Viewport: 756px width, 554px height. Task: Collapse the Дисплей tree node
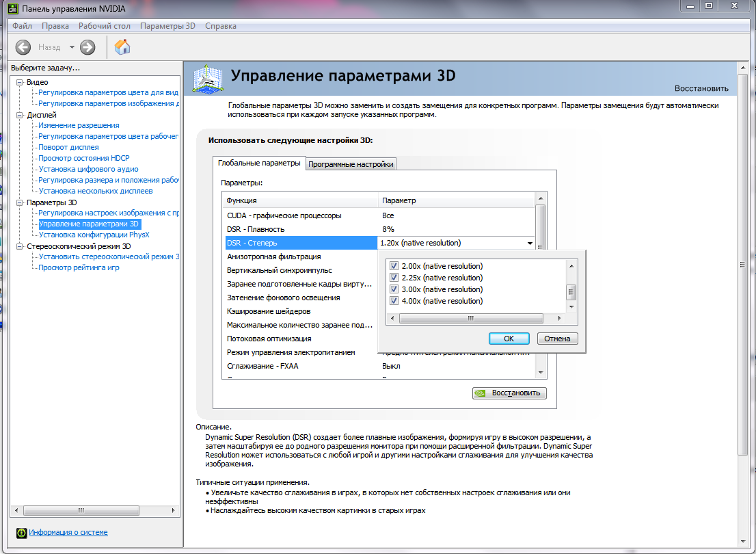click(20, 116)
